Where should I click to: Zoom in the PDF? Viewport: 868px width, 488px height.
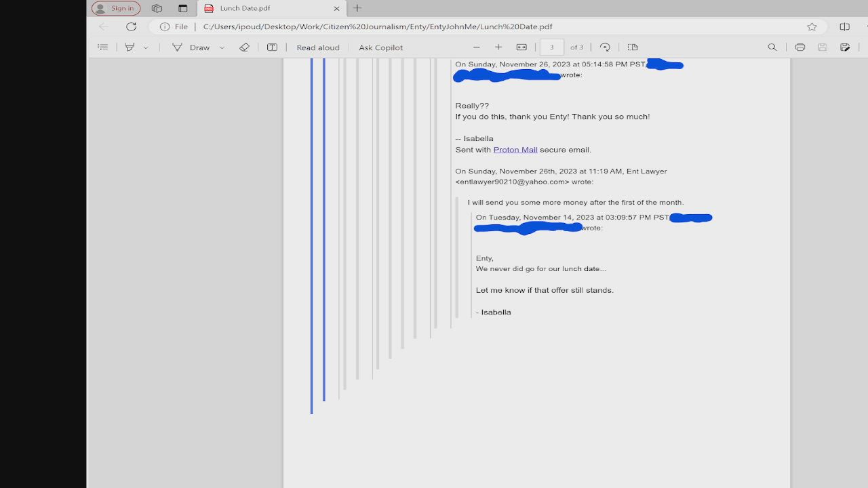click(498, 47)
